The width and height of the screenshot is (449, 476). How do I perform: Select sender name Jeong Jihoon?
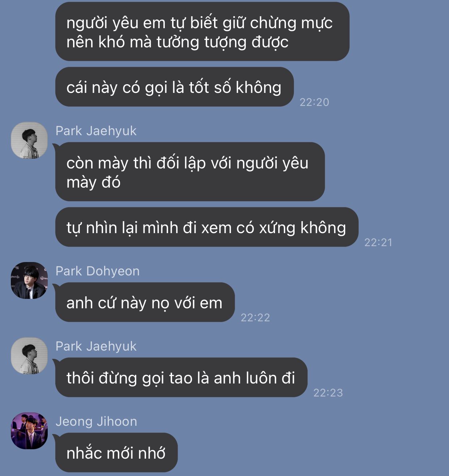[96, 421]
